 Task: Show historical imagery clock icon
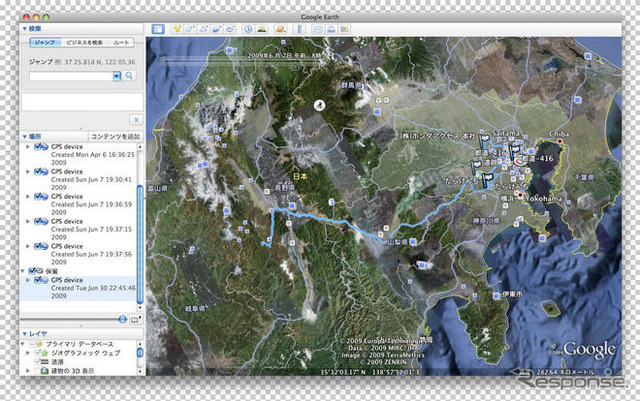248,29
